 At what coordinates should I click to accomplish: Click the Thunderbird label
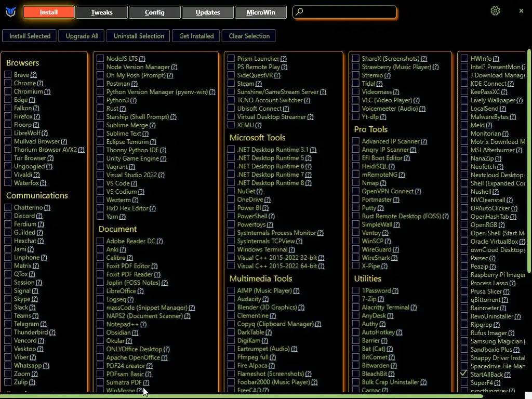click(x=31, y=332)
